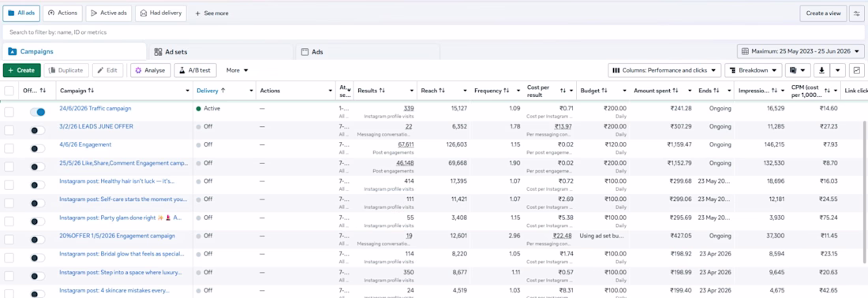Click the Delivery column sort arrow
The height and width of the screenshot is (298, 868).
[x=223, y=90]
